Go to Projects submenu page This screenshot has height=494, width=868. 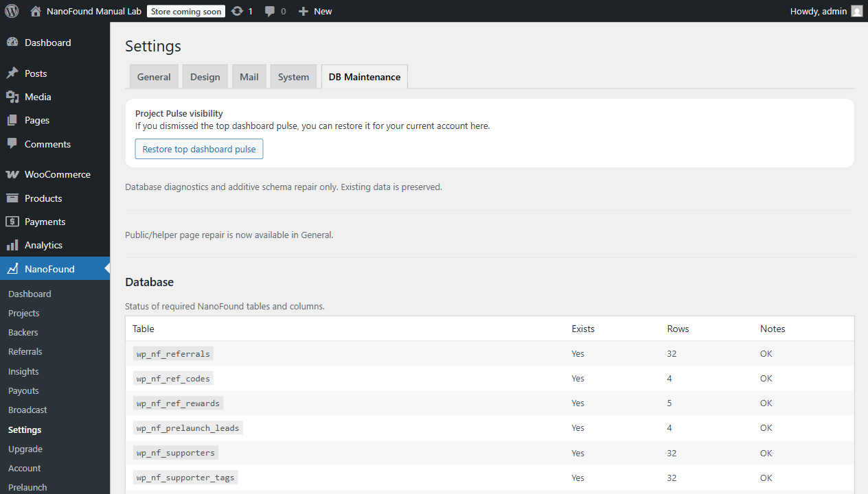pos(24,313)
